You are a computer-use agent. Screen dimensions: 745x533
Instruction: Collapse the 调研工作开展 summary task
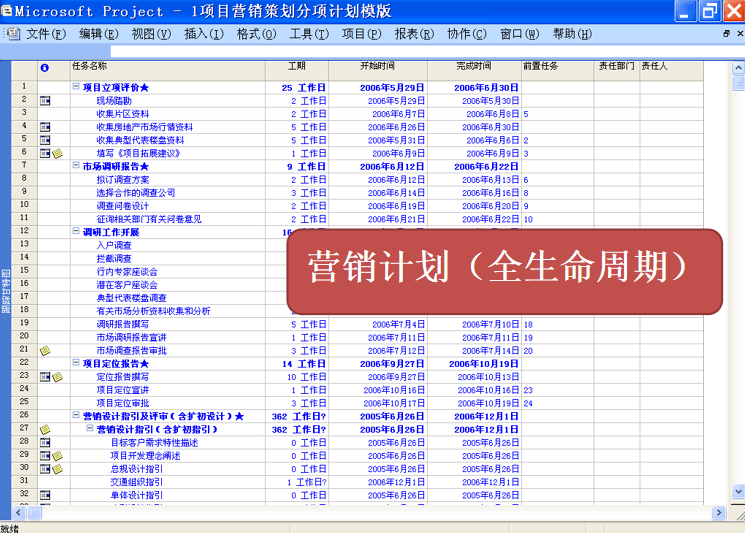(x=76, y=231)
